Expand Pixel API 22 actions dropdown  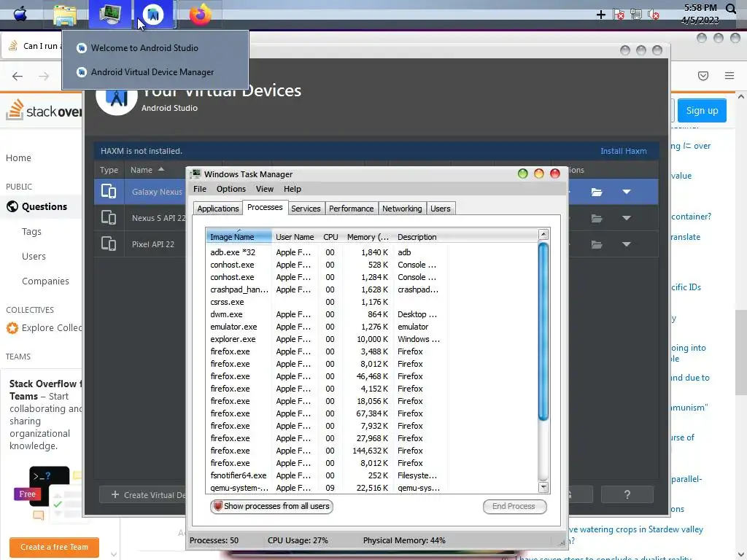click(627, 244)
